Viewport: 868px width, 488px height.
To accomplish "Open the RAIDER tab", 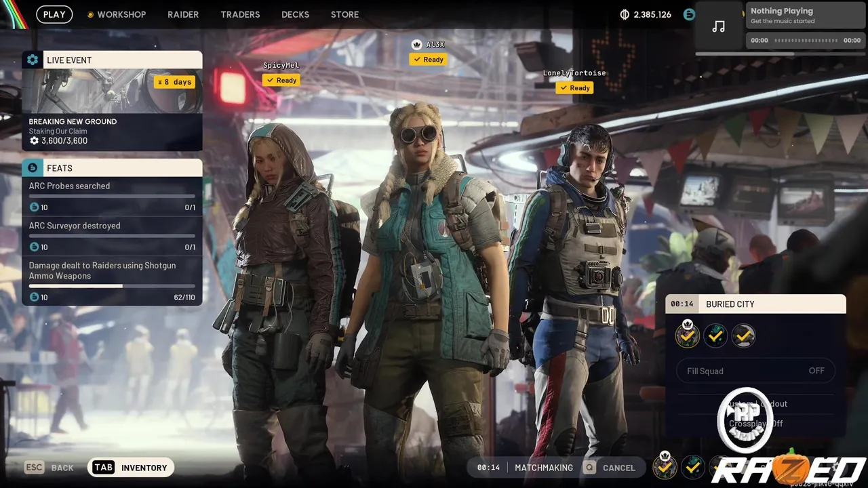I will click(183, 14).
